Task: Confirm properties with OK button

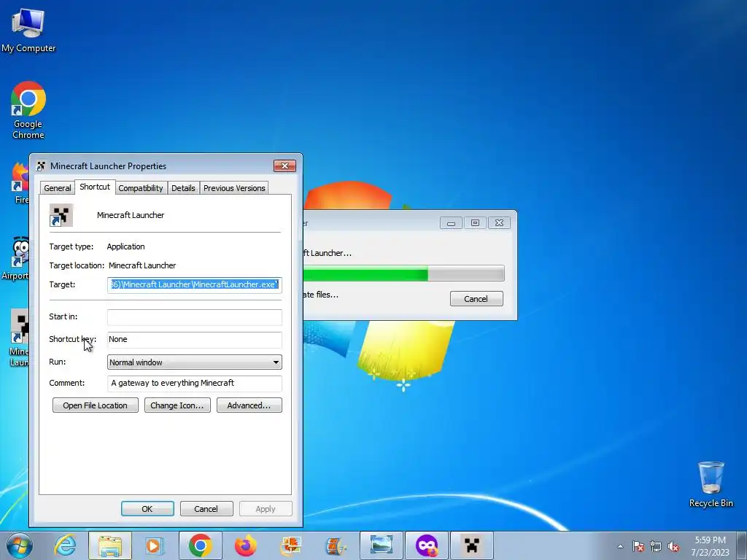Action: 147,508
